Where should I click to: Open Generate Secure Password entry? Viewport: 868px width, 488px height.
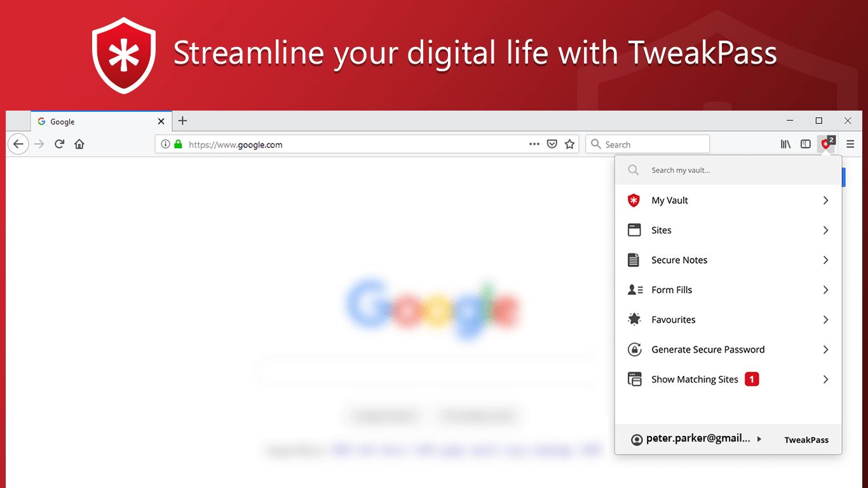click(728, 349)
